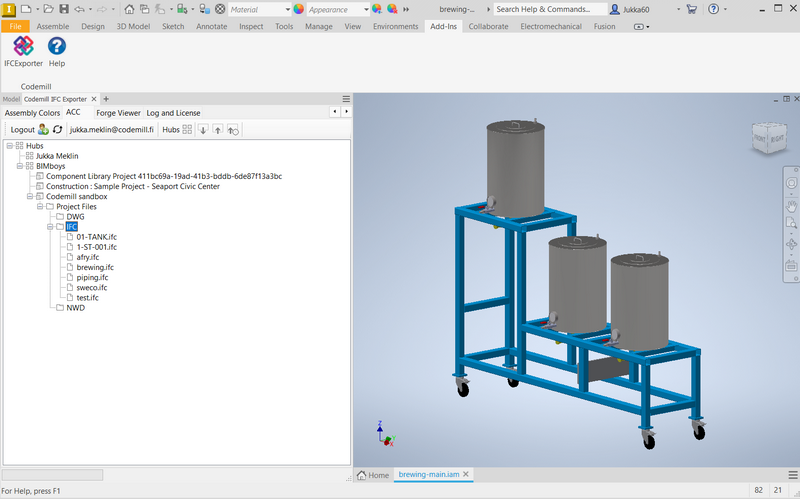This screenshot has width=800, height=499.
Task: Open the Material dropdown
Action: (287, 9)
